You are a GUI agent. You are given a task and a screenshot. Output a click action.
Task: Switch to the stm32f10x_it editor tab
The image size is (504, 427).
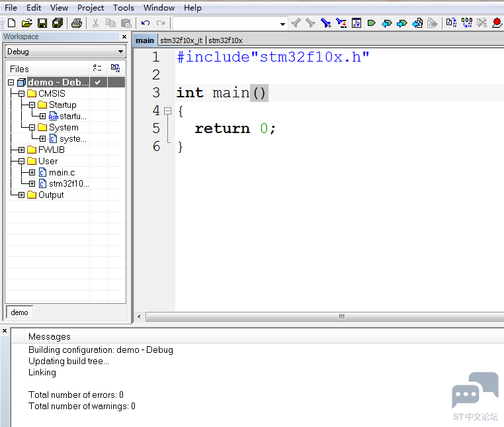pos(181,40)
